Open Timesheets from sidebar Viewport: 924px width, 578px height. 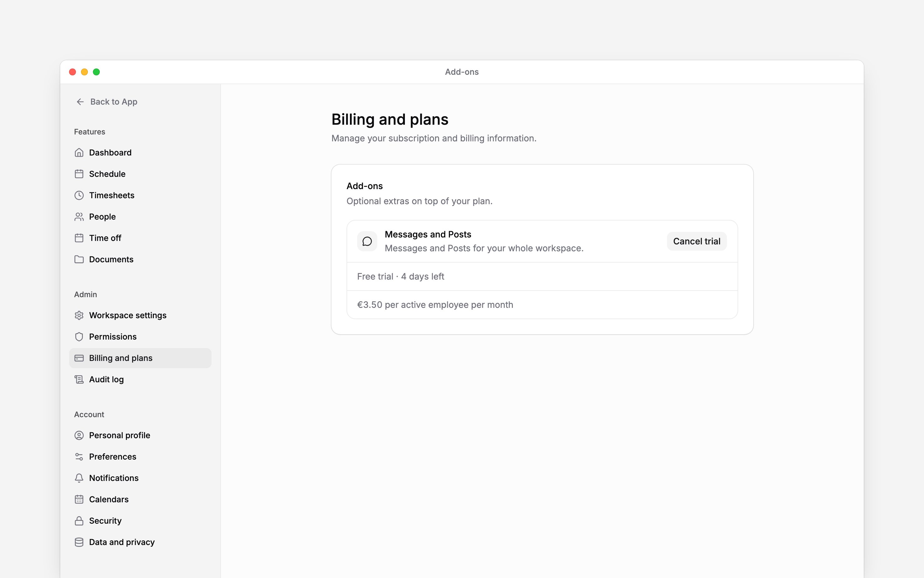click(x=140, y=195)
